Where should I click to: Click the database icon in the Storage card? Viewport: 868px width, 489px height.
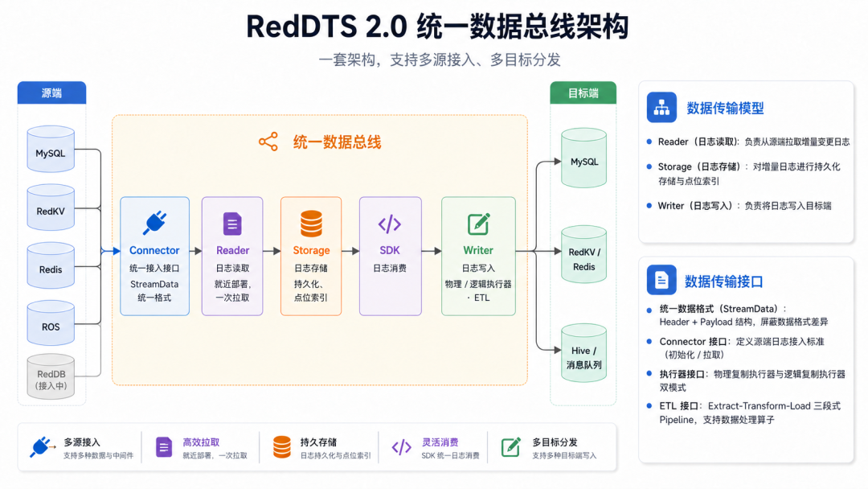[311, 224]
